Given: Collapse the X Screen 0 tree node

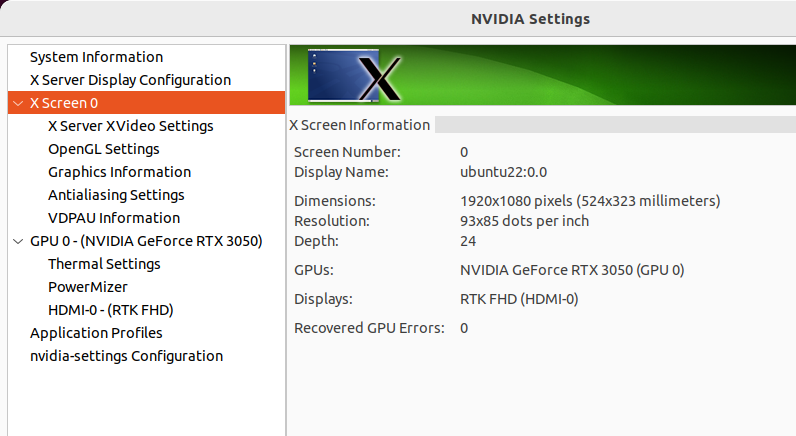Looking at the screenshot, I should tap(18, 103).
